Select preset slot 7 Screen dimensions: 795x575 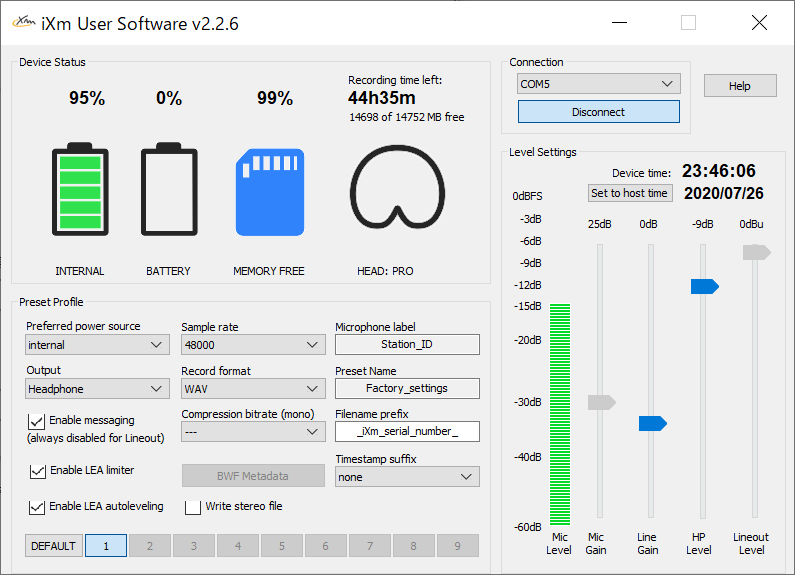point(370,546)
